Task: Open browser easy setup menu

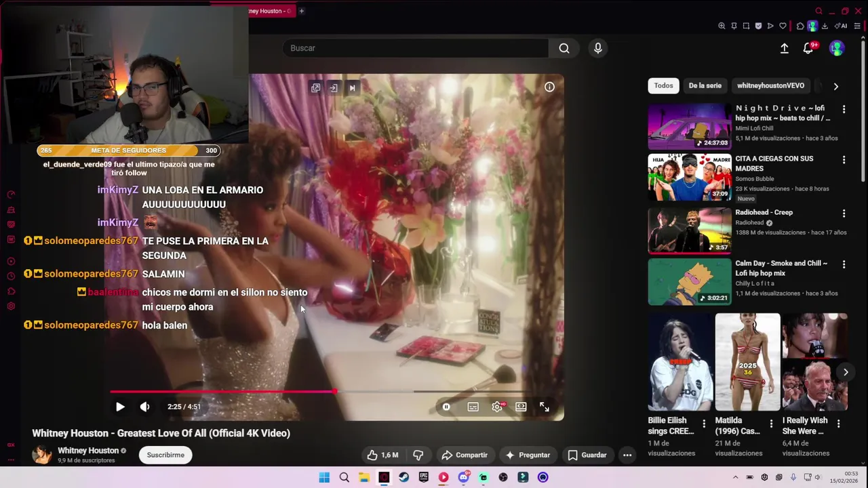Action: [857, 26]
